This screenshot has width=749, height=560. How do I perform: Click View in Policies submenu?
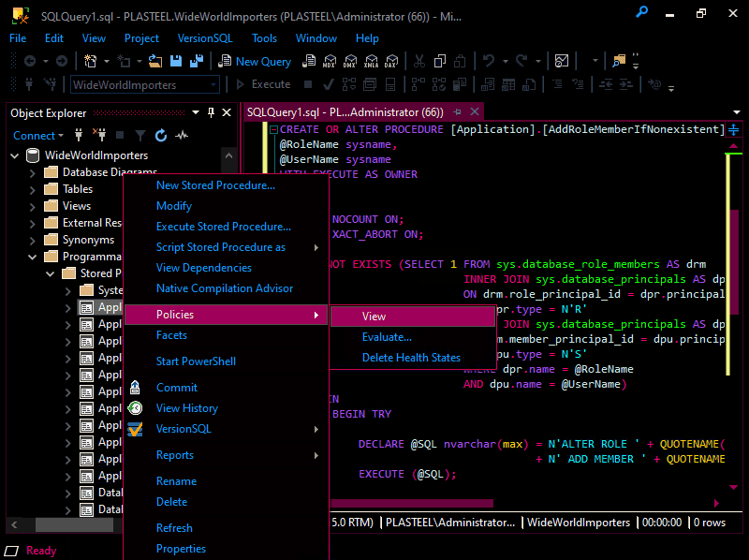click(413, 317)
